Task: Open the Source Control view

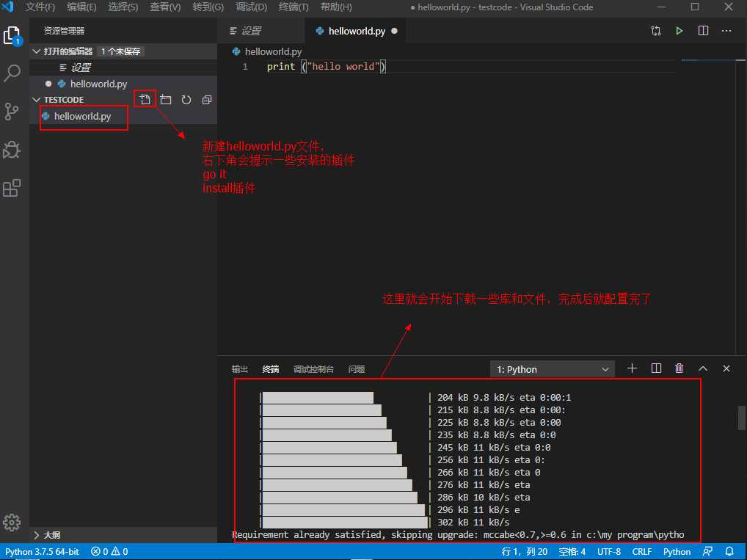Action: (x=12, y=112)
